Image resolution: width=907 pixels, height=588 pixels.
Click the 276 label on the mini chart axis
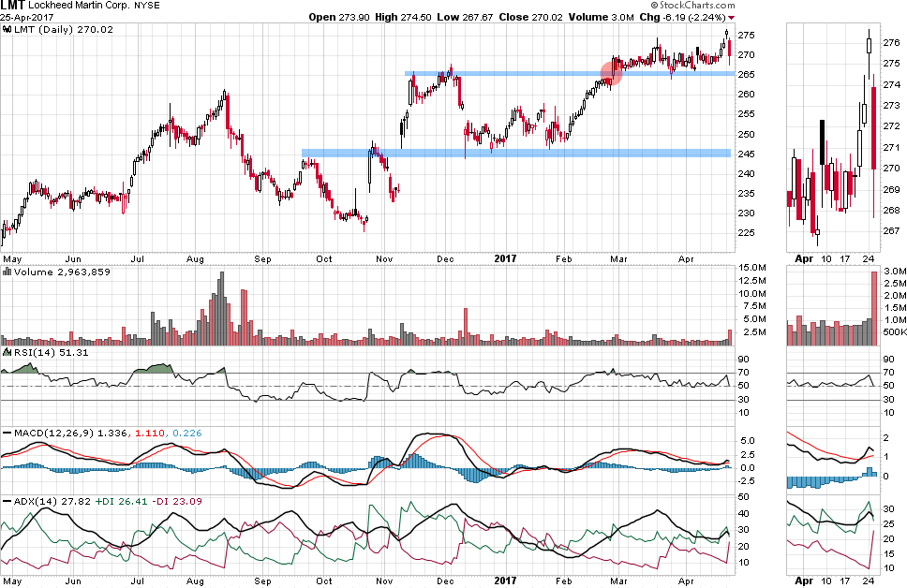click(891, 43)
